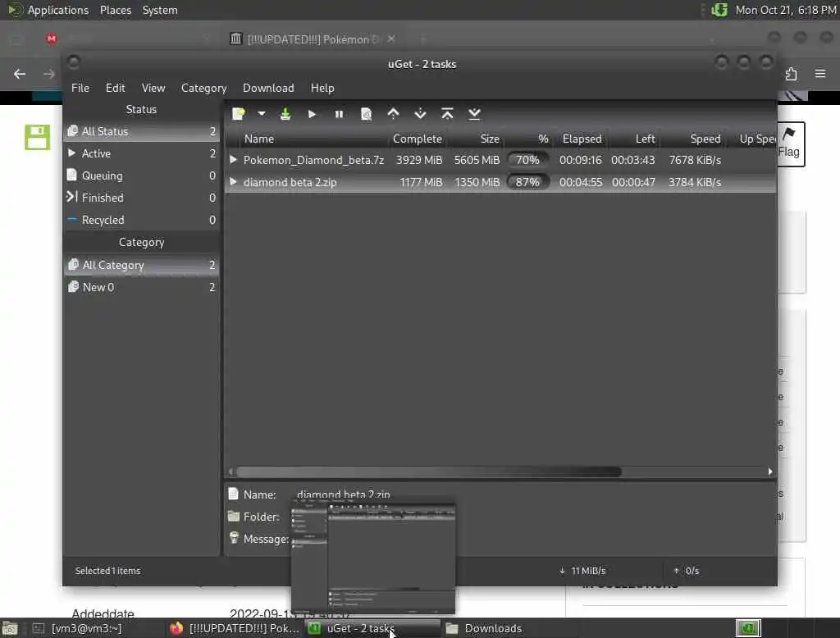Click the show desktop icon in bottom panel

tap(10, 628)
